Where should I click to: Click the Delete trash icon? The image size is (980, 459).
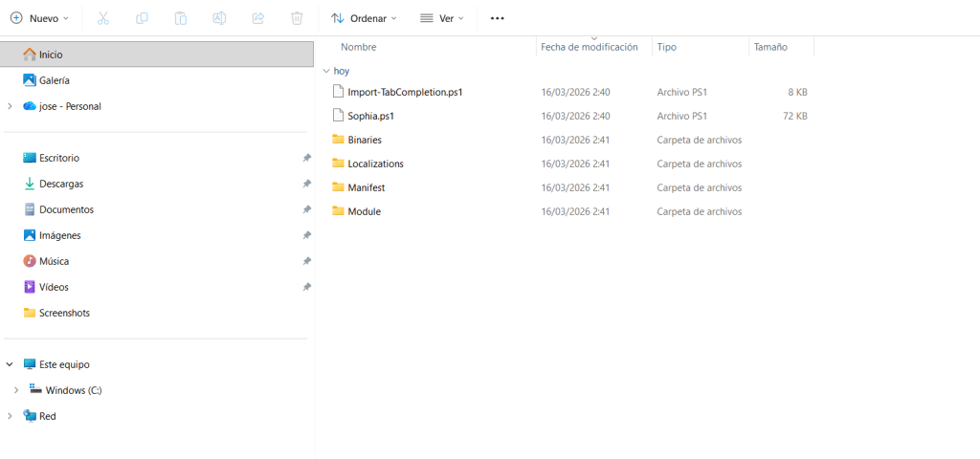pos(297,18)
